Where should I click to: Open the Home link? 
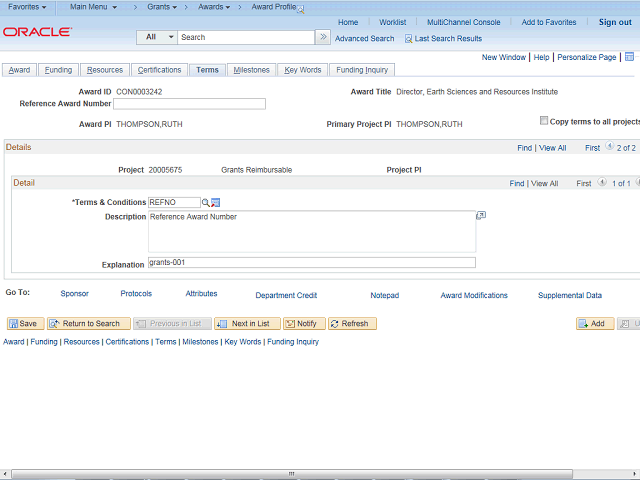click(x=348, y=22)
